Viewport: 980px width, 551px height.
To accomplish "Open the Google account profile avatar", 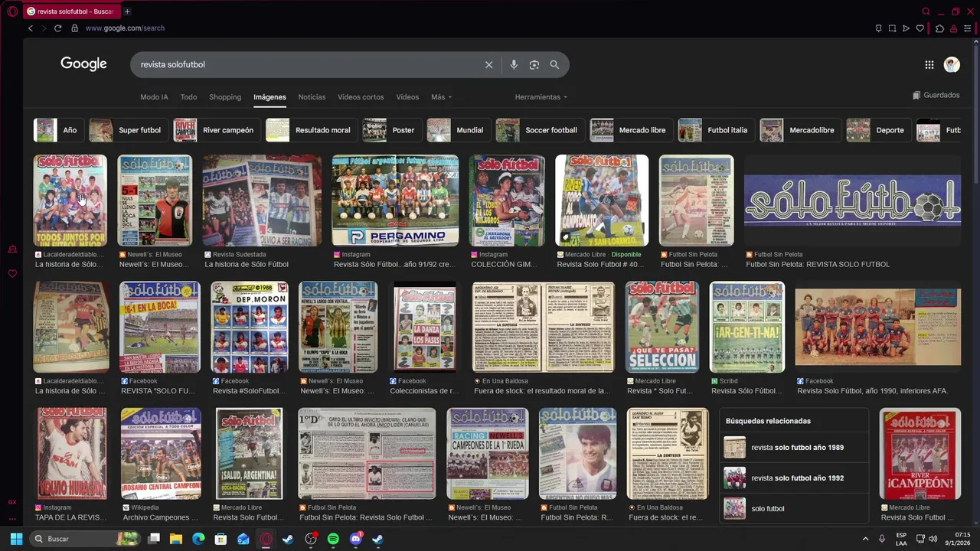I will (952, 65).
